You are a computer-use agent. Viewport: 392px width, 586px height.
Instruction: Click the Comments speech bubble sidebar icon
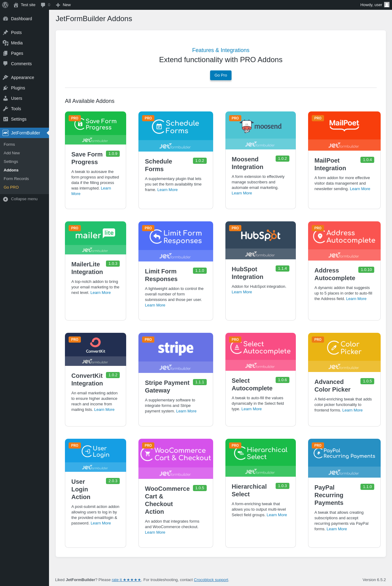tap(6, 64)
